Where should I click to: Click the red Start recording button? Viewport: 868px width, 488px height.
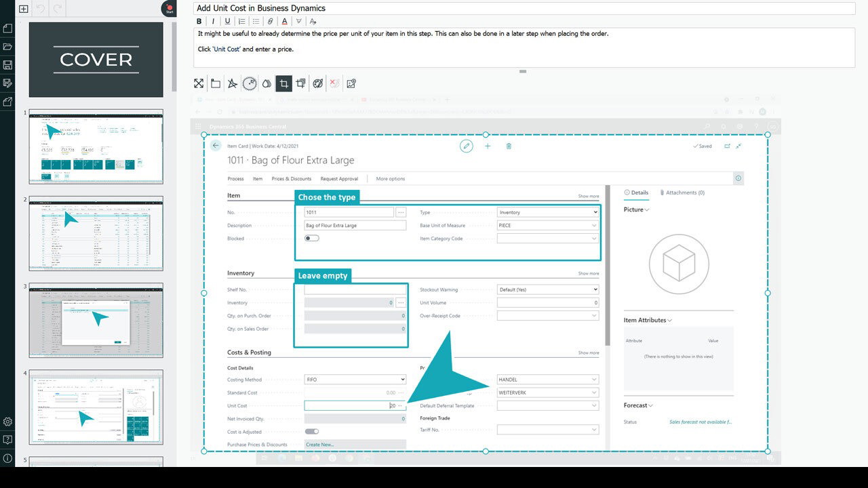point(170,9)
